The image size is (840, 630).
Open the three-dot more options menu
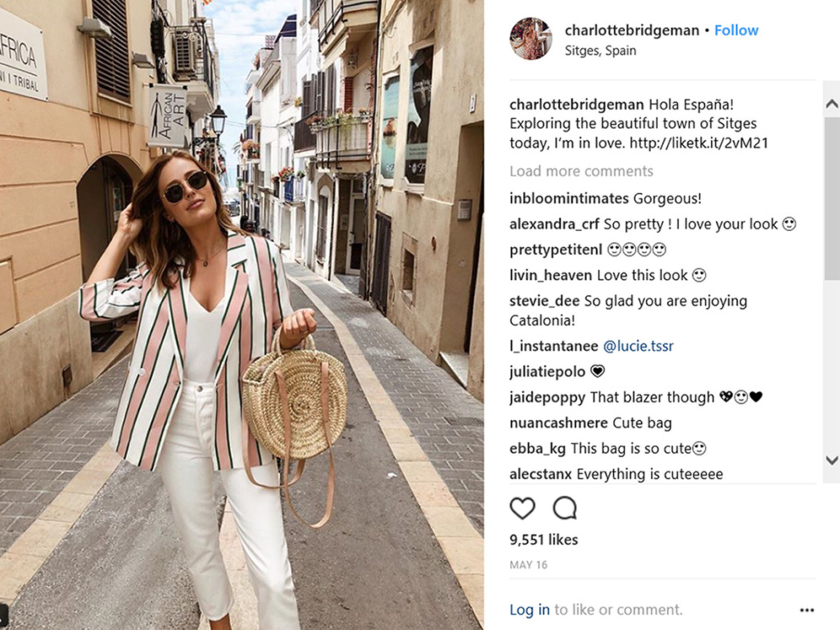(x=807, y=610)
